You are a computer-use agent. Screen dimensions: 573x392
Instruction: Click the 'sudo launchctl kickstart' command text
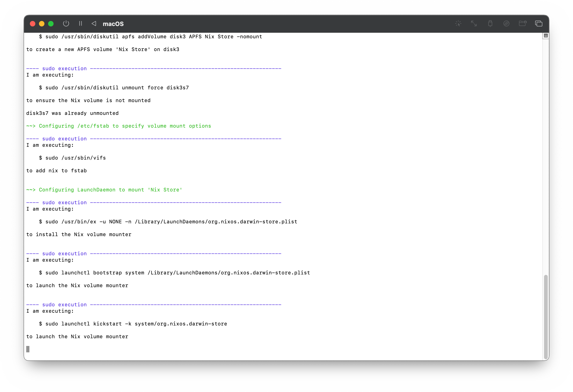pos(133,324)
